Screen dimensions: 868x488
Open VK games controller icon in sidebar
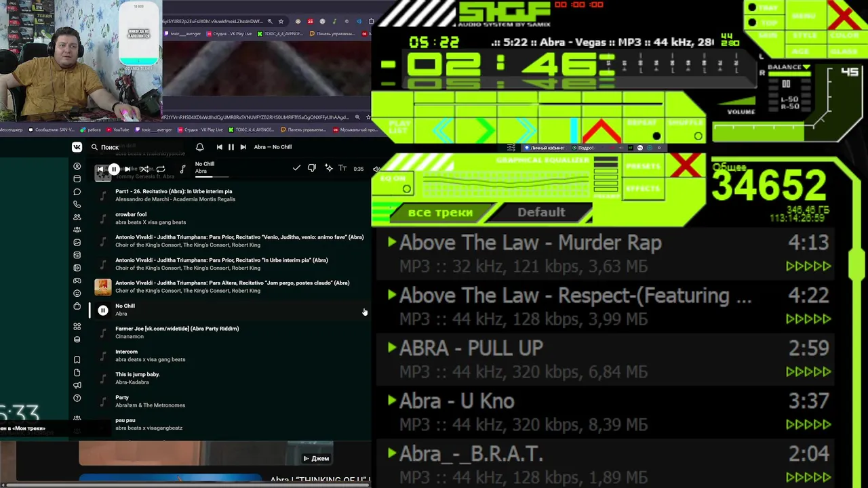coord(77,281)
